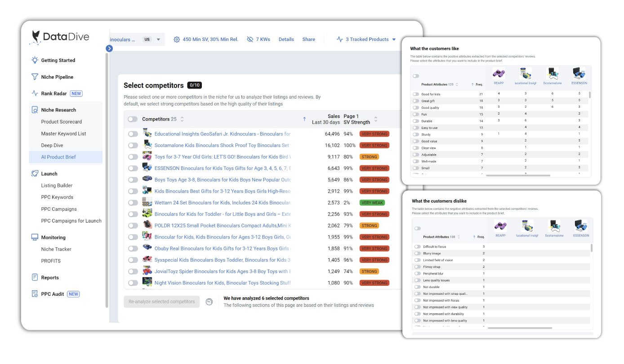Sort by Freq. in the likes table

pyautogui.click(x=477, y=84)
